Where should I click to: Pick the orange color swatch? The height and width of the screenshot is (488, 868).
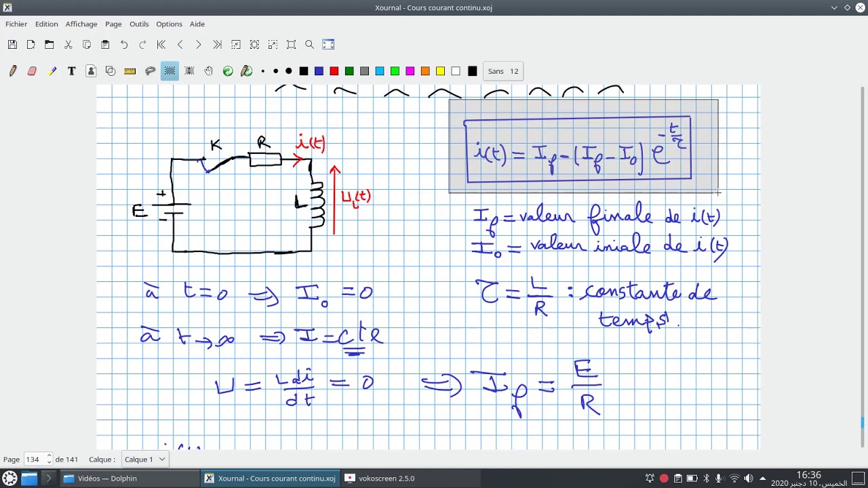point(425,71)
